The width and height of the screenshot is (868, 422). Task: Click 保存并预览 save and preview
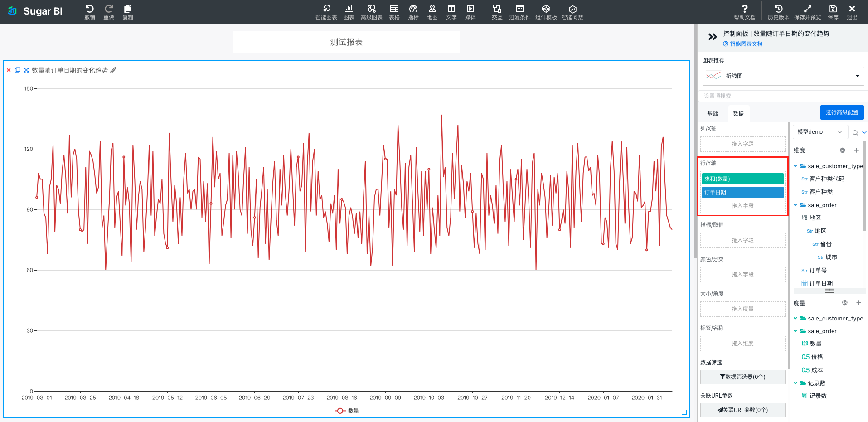(x=808, y=12)
